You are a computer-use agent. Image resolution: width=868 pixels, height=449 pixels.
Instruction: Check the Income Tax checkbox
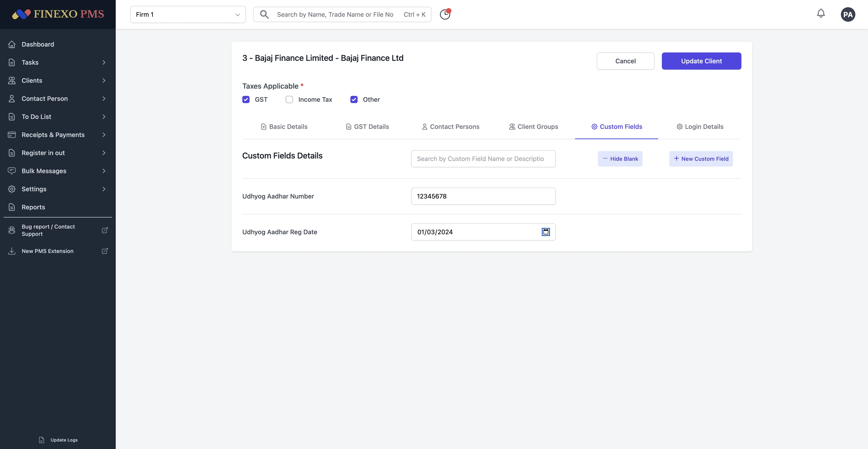point(289,99)
